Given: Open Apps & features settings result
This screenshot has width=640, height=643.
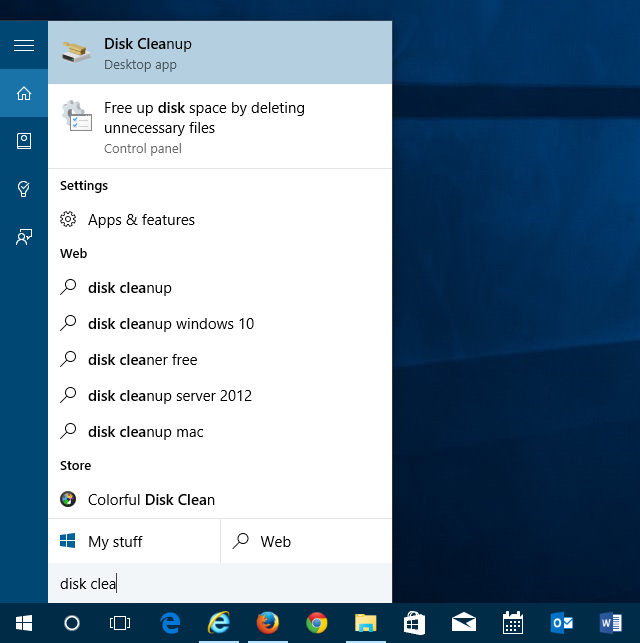Looking at the screenshot, I should tap(141, 220).
